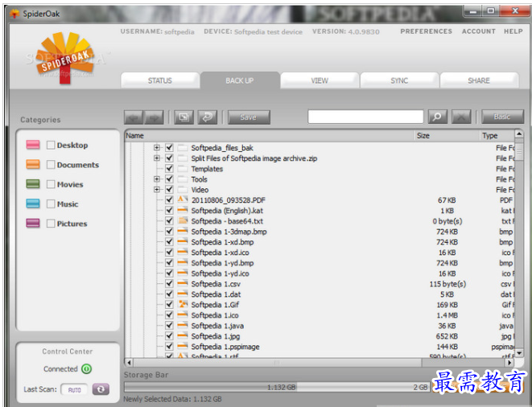Enable the Documents category checkbox
The height and width of the screenshot is (407, 532).
(x=51, y=165)
